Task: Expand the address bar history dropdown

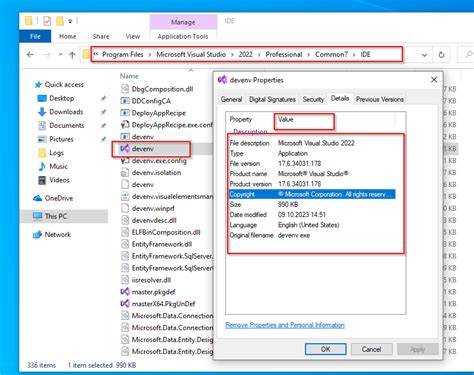Action: pyautogui.click(x=424, y=55)
